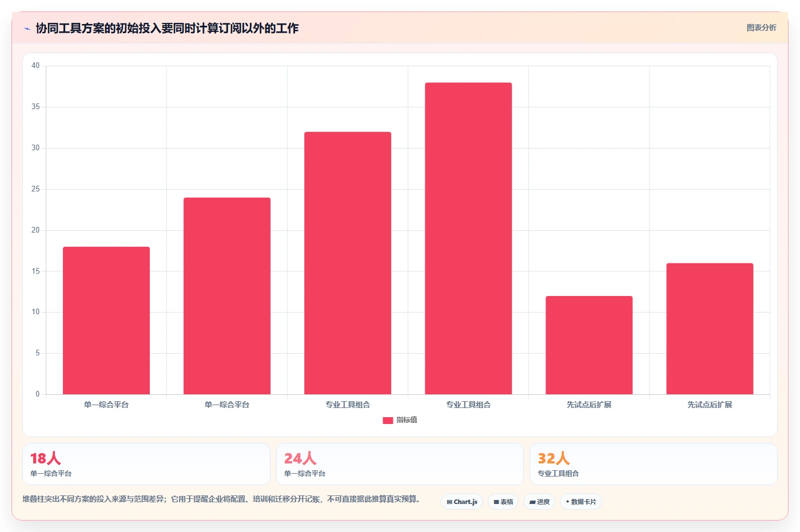Click the 15 y-axis tick label

pos(35,271)
